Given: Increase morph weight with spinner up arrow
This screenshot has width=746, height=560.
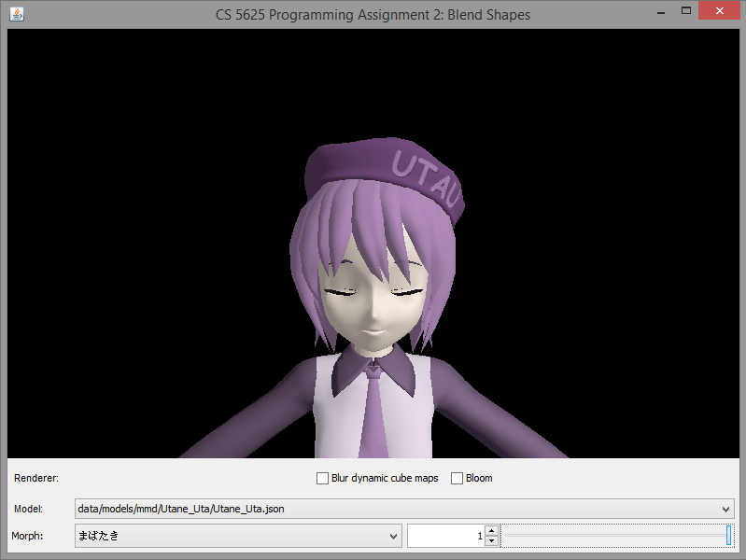Looking at the screenshot, I should pyautogui.click(x=491, y=530).
